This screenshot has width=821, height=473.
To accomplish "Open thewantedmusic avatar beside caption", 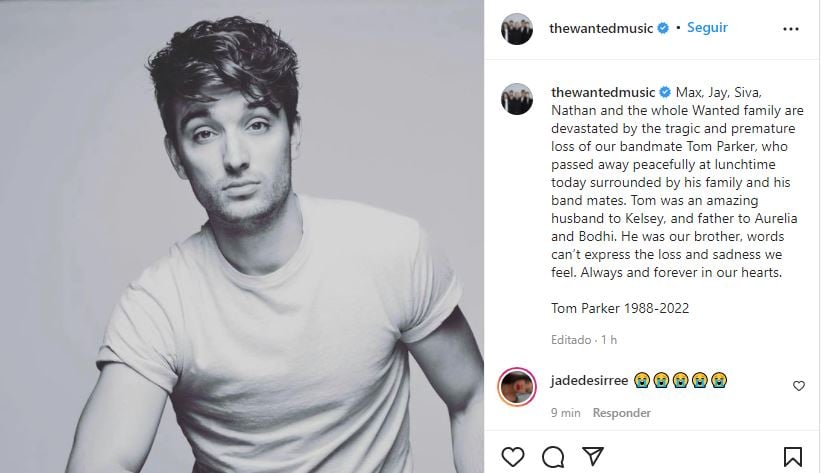I will (x=517, y=98).
